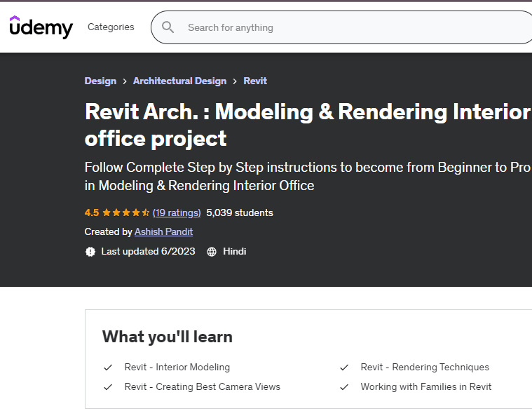Click the magnifying glass search icon
532x411 pixels.
pos(168,27)
